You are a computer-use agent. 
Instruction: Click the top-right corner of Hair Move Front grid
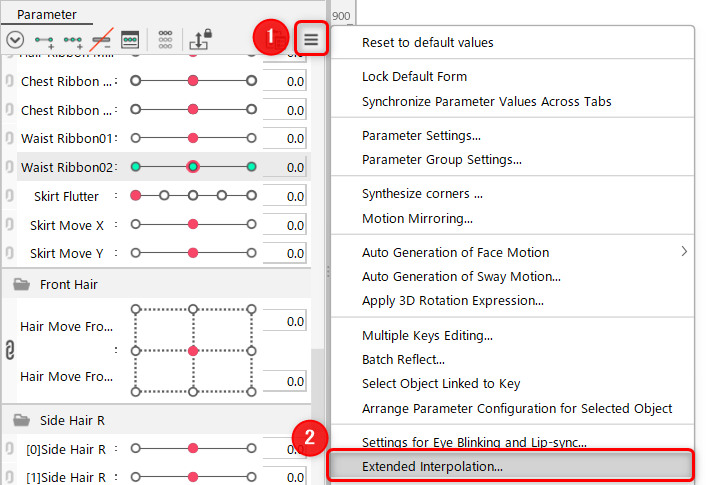252,309
